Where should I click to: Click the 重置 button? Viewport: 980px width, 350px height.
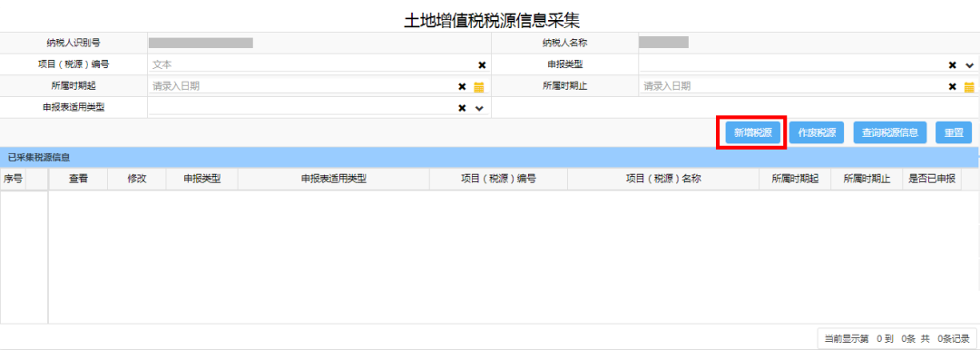pyautogui.click(x=954, y=132)
